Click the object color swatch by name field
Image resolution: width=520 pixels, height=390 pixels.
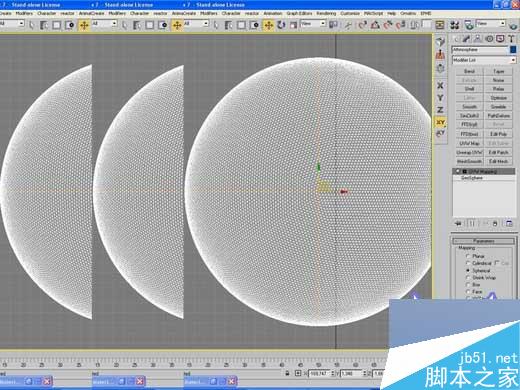click(513, 50)
